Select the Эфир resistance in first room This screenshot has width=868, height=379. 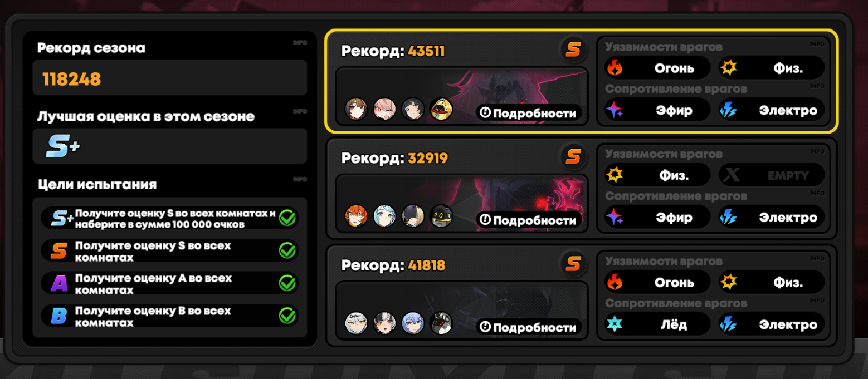[657, 110]
